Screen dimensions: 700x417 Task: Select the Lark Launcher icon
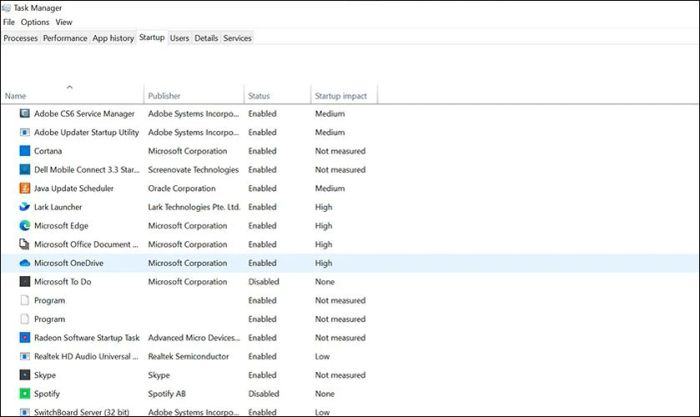[x=25, y=207]
